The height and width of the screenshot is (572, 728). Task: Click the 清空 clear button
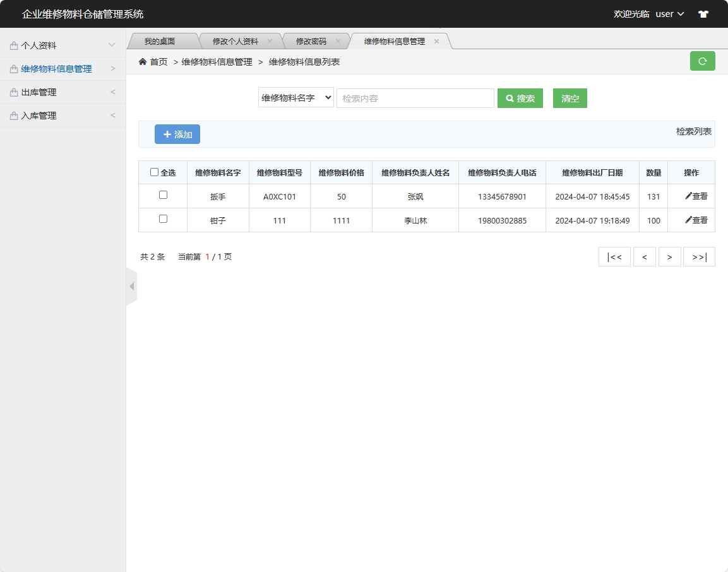click(x=570, y=98)
